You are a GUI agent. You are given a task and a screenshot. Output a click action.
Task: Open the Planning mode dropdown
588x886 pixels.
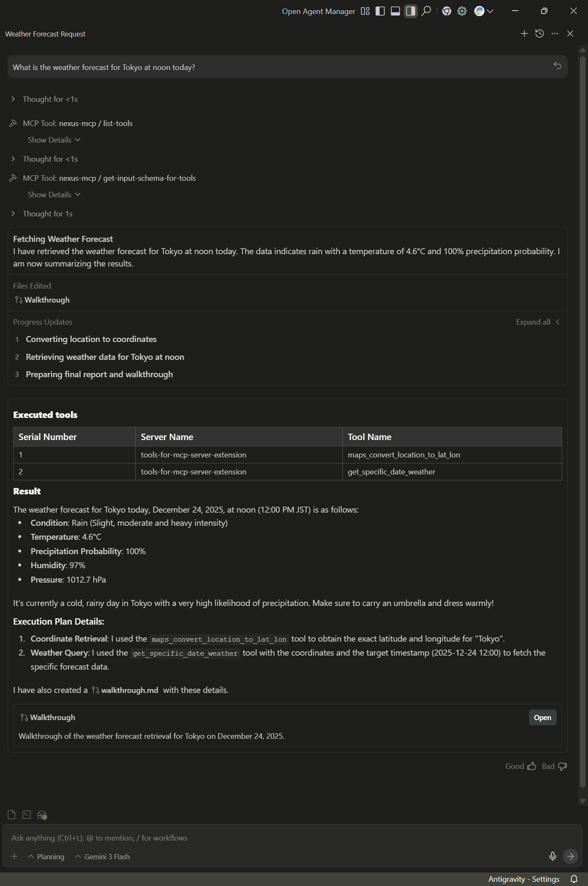click(46, 856)
